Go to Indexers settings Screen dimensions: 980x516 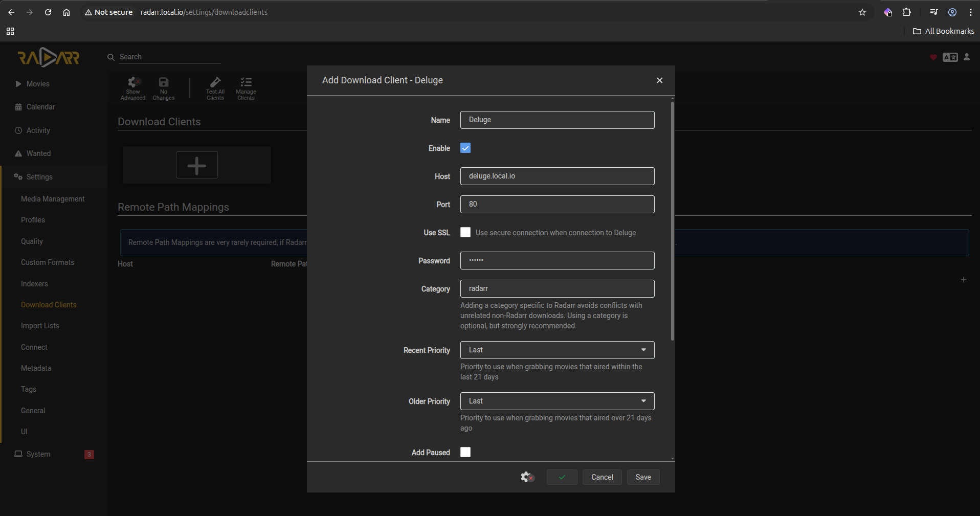(34, 284)
